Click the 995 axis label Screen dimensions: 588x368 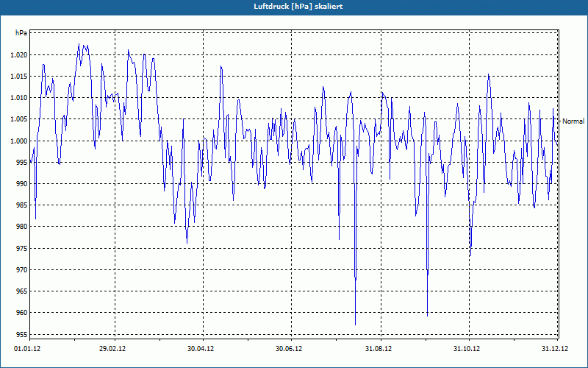pyautogui.click(x=22, y=163)
